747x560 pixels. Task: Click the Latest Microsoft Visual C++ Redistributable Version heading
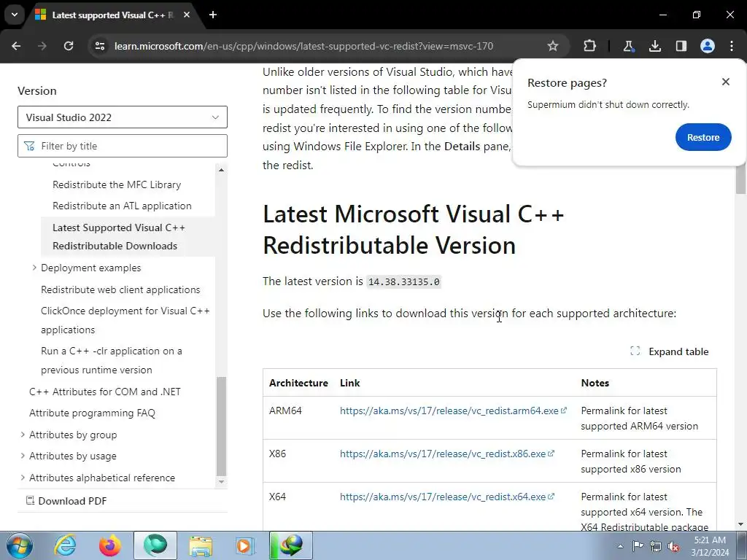click(413, 230)
